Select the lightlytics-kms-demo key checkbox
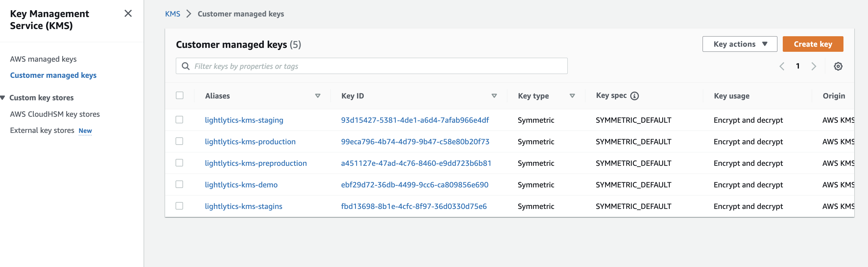The image size is (868, 267). tap(179, 185)
